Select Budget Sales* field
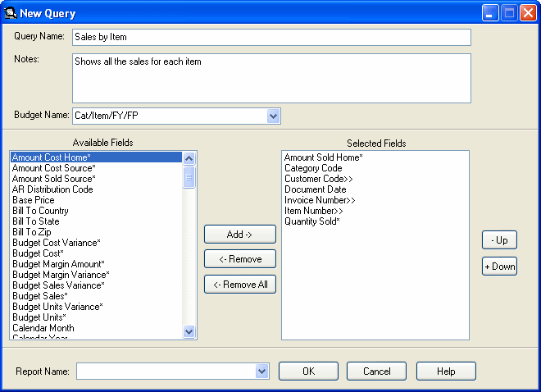 point(96,296)
